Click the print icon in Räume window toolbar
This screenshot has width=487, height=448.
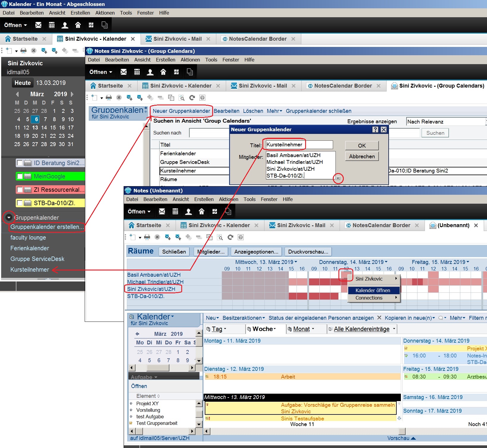coord(147,237)
